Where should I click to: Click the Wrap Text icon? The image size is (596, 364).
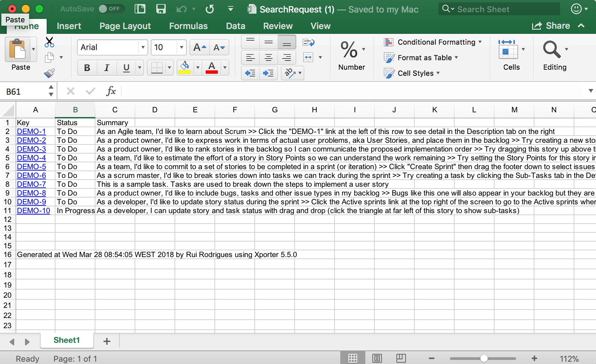tap(308, 43)
